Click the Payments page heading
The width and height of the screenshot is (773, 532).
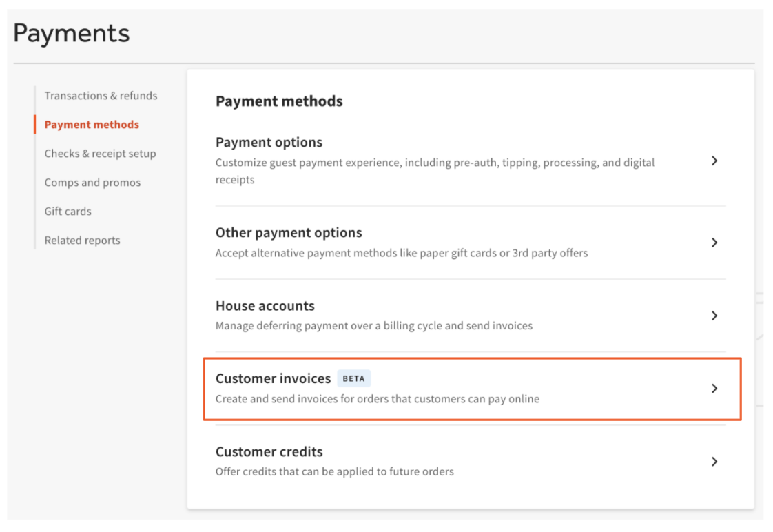71,33
